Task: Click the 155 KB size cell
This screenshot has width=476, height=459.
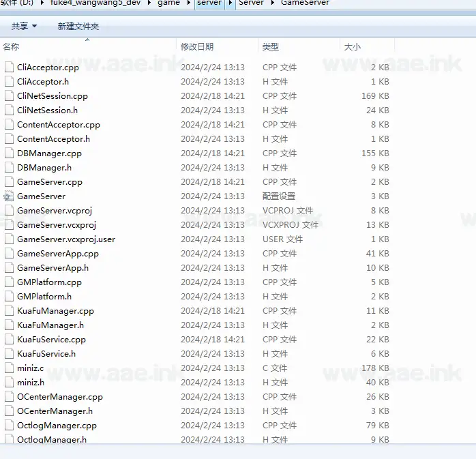Action: (375, 153)
